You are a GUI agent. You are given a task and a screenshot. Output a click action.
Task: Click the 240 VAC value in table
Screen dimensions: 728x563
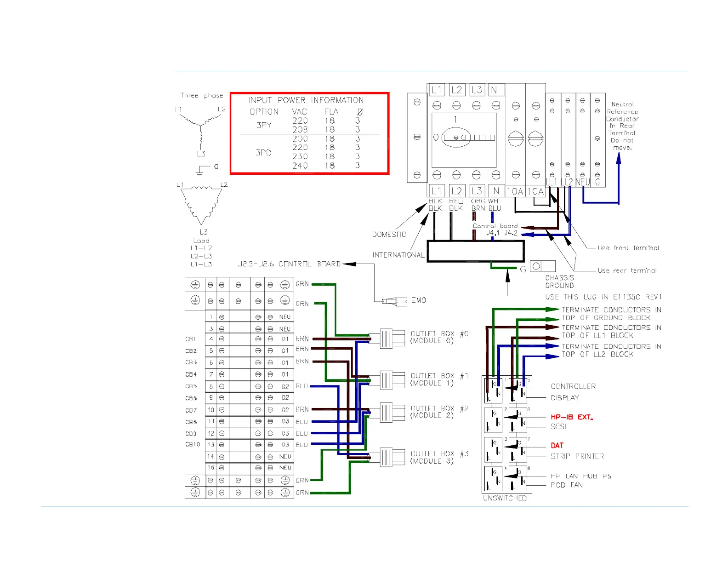[x=300, y=166]
